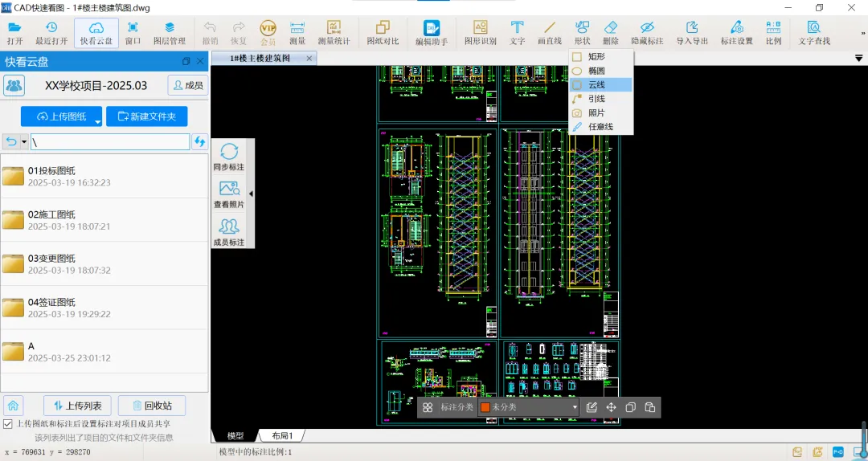
Task: Open the 回收站 recycle bin
Action: click(152, 406)
